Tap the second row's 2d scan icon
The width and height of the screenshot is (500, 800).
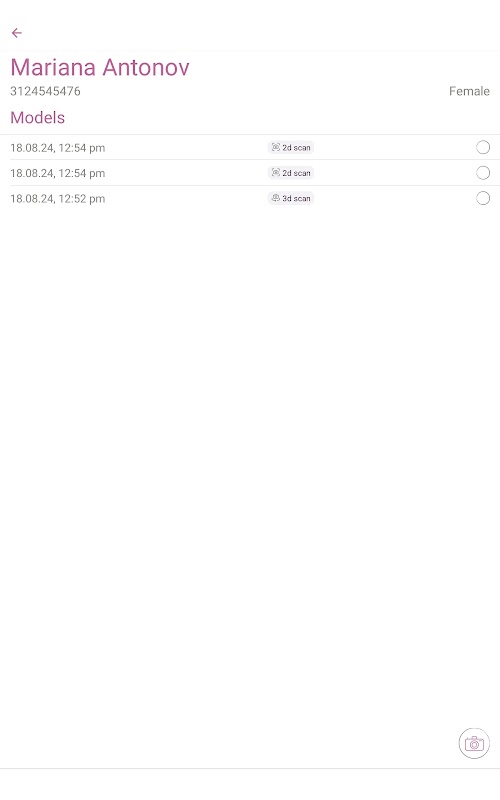[276, 173]
